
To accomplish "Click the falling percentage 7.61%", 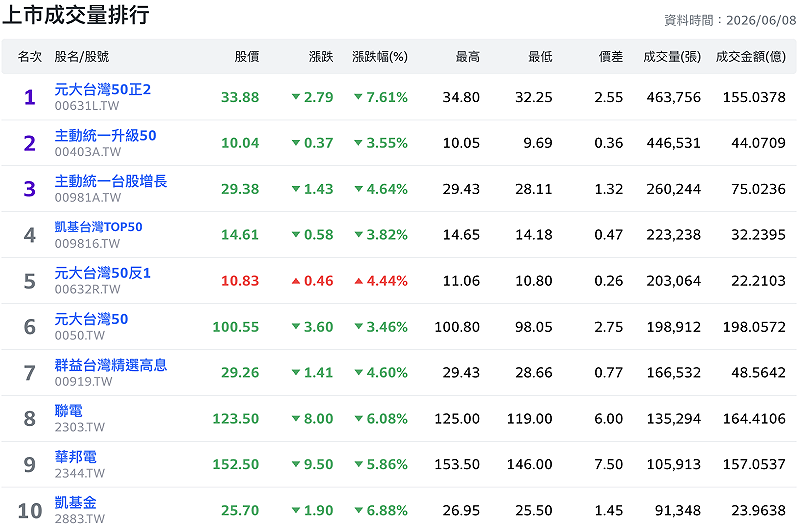I will click(381, 97).
